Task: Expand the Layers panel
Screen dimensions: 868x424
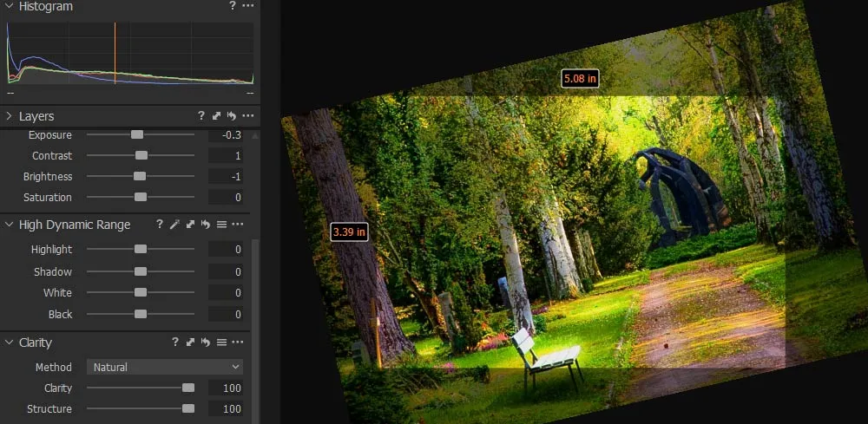Action: click(x=9, y=116)
